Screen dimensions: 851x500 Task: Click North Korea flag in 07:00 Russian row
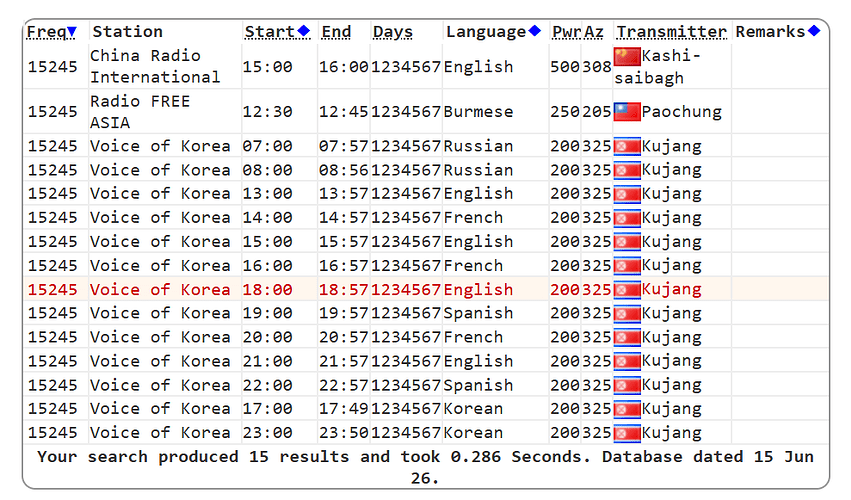627,147
